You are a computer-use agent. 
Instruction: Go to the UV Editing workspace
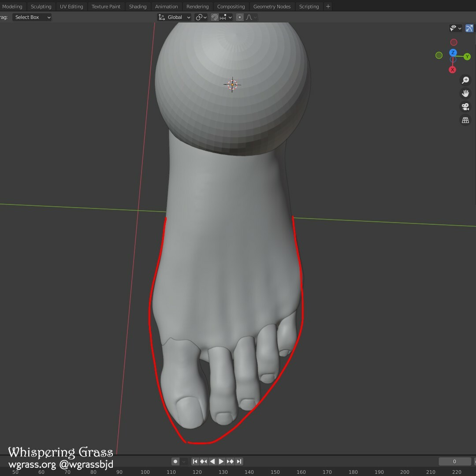tap(71, 6)
